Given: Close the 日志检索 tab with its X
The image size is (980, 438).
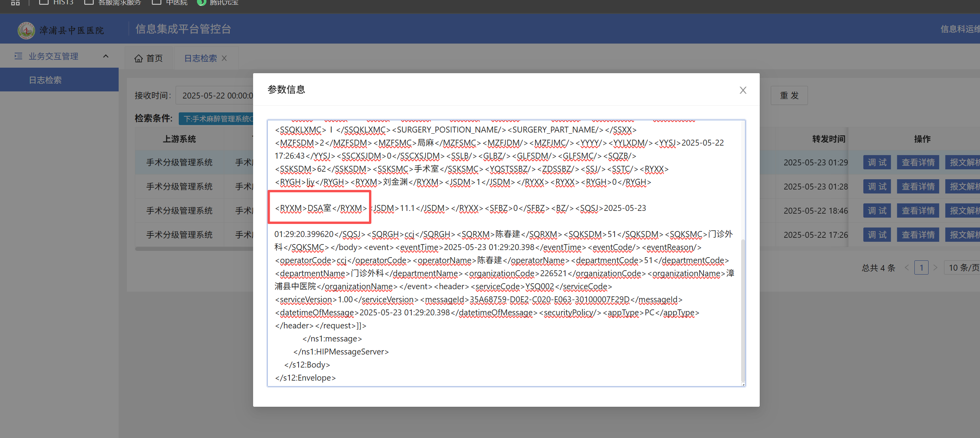Looking at the screenshot, I should (224, 58).
